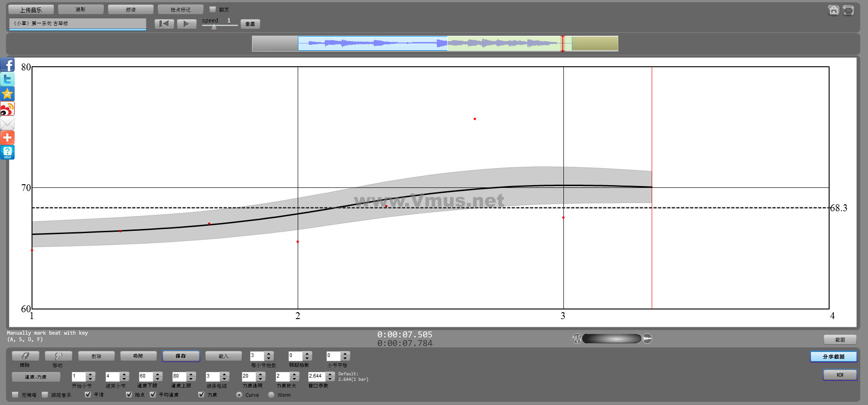Click the fullscreen icon next to home
Screen dimensions: 868x405
848,10
